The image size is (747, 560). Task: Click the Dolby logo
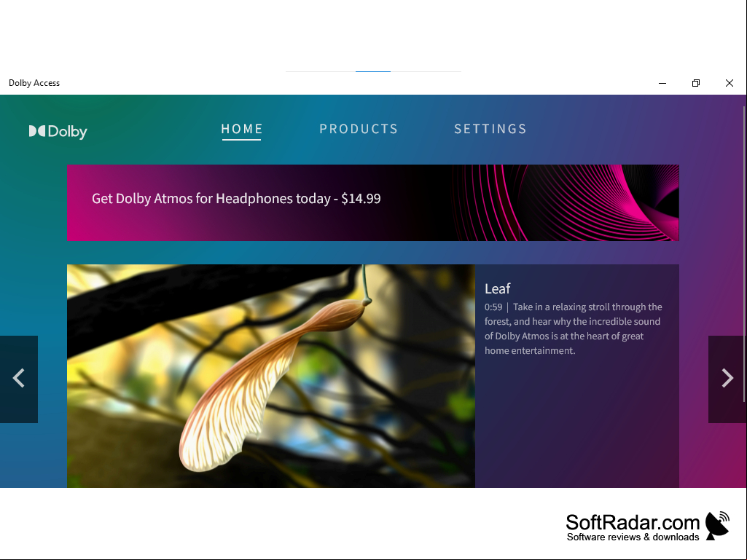coord(58,131)
